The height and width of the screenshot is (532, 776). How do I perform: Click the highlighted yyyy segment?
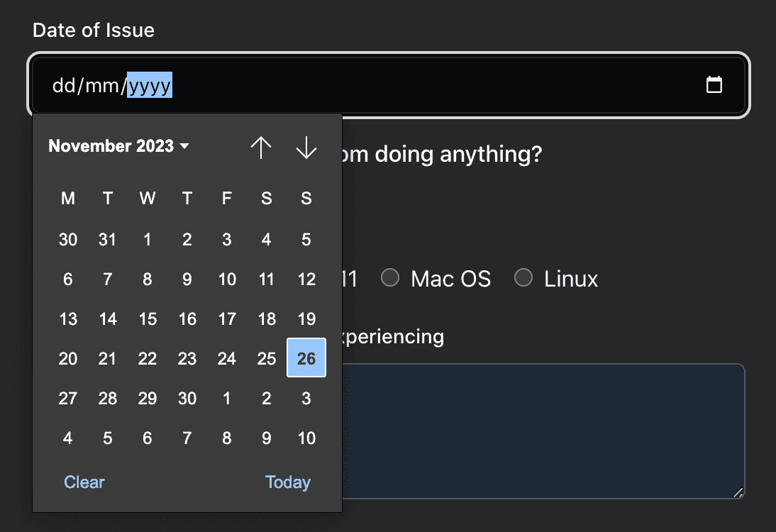pyautogui.click(x=149, y=84)
